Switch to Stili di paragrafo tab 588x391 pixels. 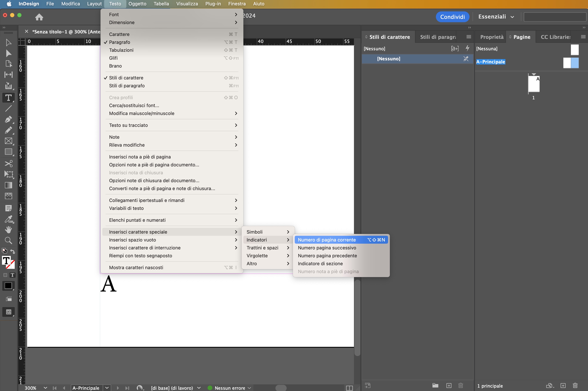pos(438,37)
